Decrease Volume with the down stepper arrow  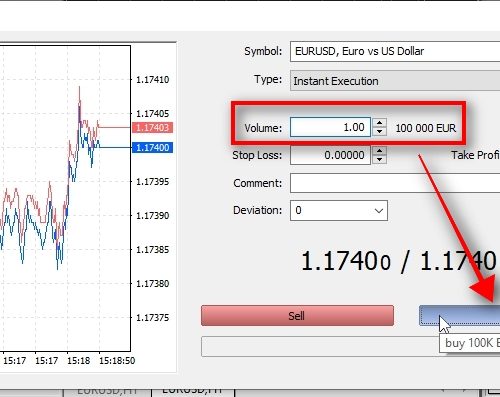pyautogui.click(x=379, y=131)
